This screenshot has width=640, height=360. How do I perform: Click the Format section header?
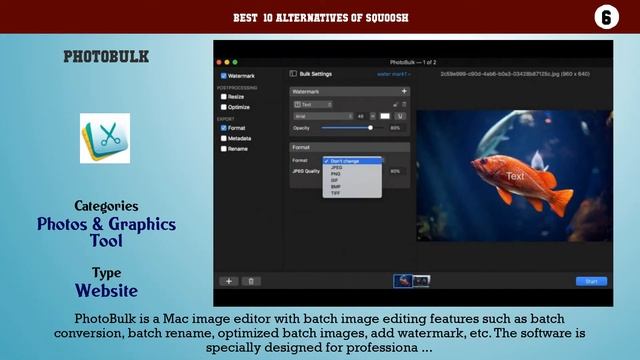pyautogui.click(x=350, y=147)
